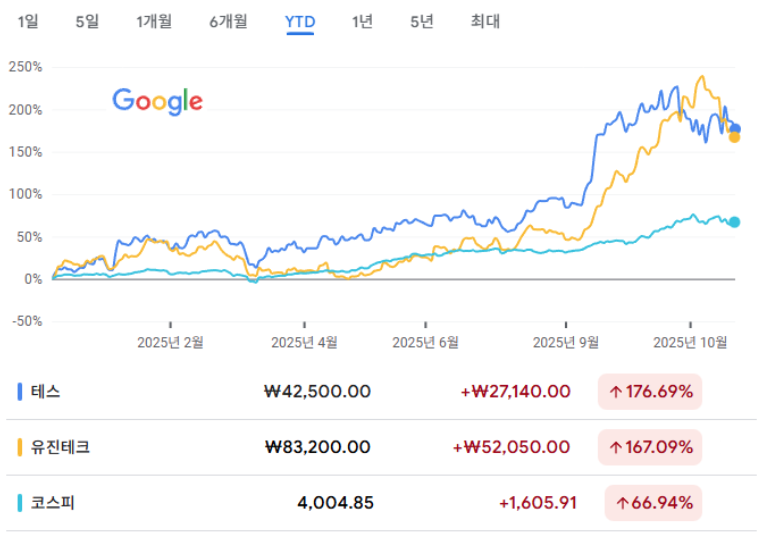Click the yellow color bar beside 유진테크
The image size is (767, 540).
[x=21, y=447]
